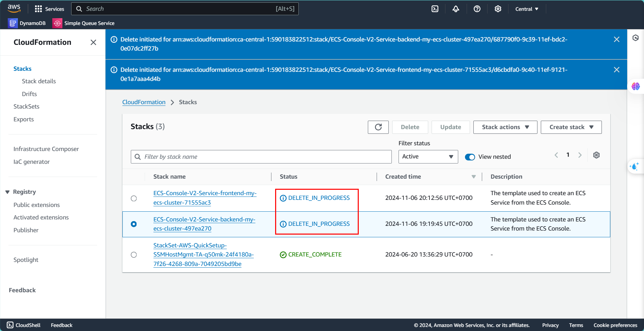The height and width of the screenshot is (331, 644).
Task: Refresh the stacks list
Action: pos(378,127)
